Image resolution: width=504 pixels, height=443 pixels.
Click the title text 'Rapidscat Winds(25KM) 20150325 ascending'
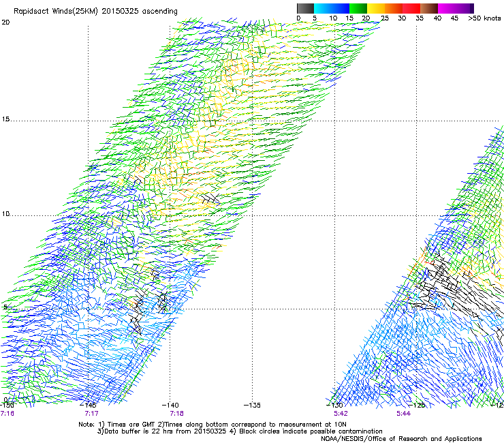(x=95, y=12)
